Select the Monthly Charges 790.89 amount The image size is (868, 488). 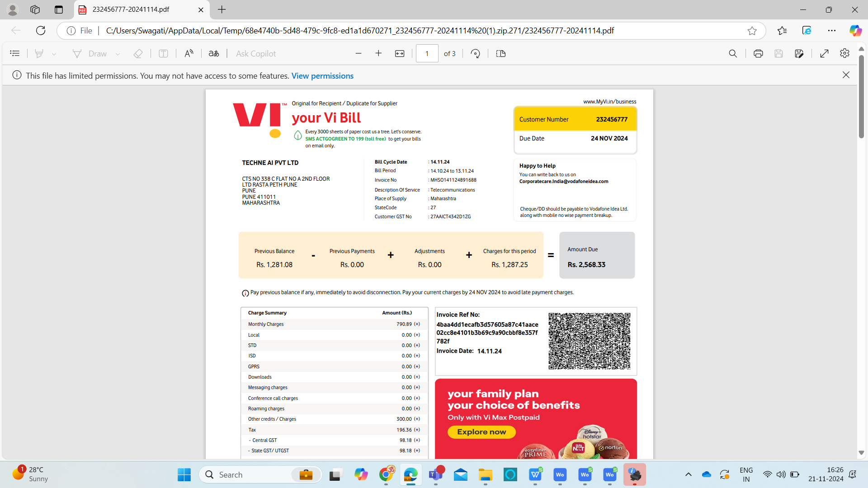[x=404, y=324]
